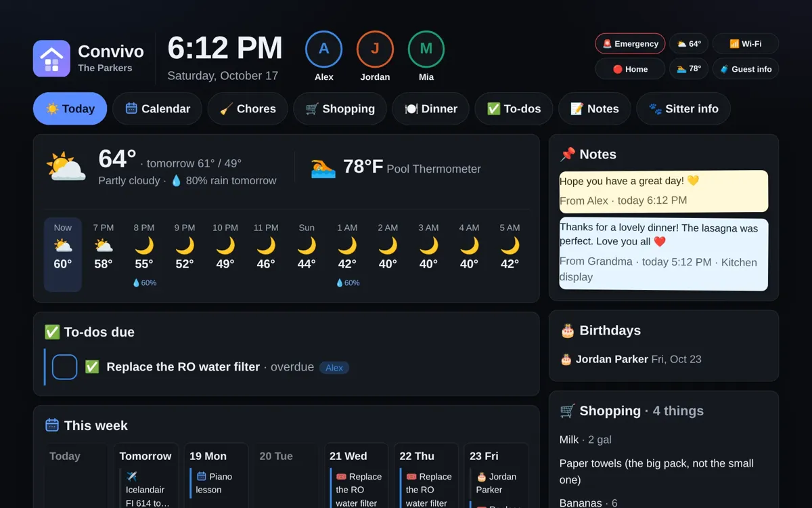Open the Dinner tab
Image resolution: width=812 pixels, height=508 pixels.
coord(430,108)
